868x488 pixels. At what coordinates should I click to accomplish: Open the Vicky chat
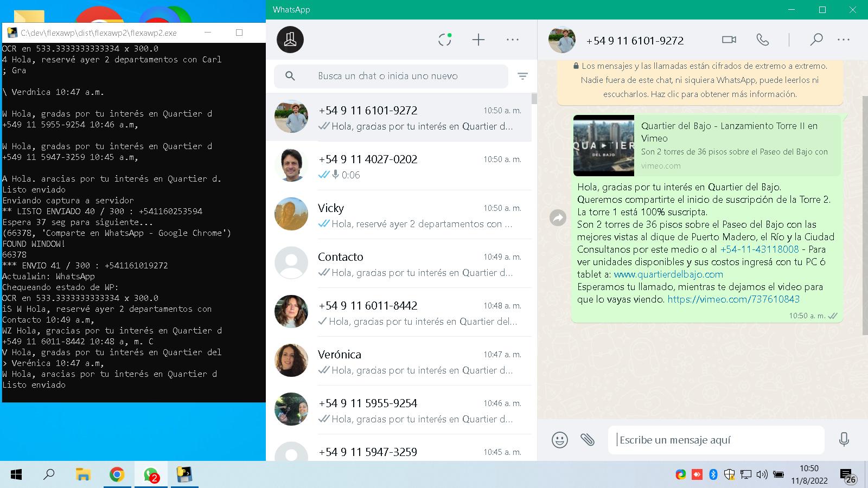(x=399, y=215)
